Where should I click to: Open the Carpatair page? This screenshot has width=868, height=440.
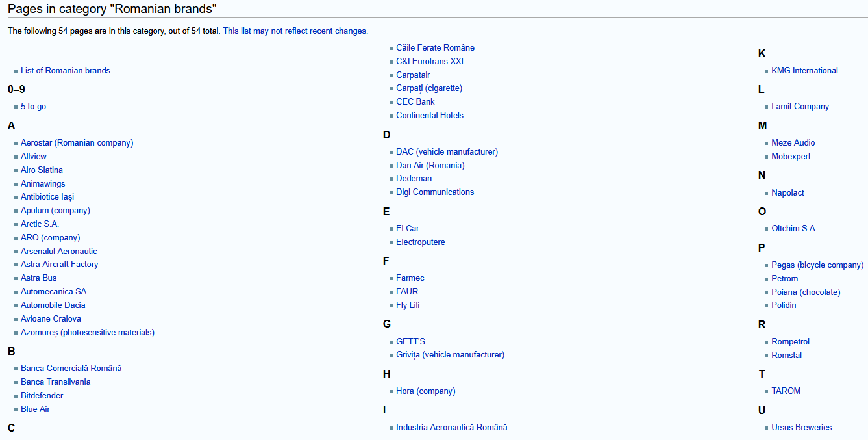[413, 75]
